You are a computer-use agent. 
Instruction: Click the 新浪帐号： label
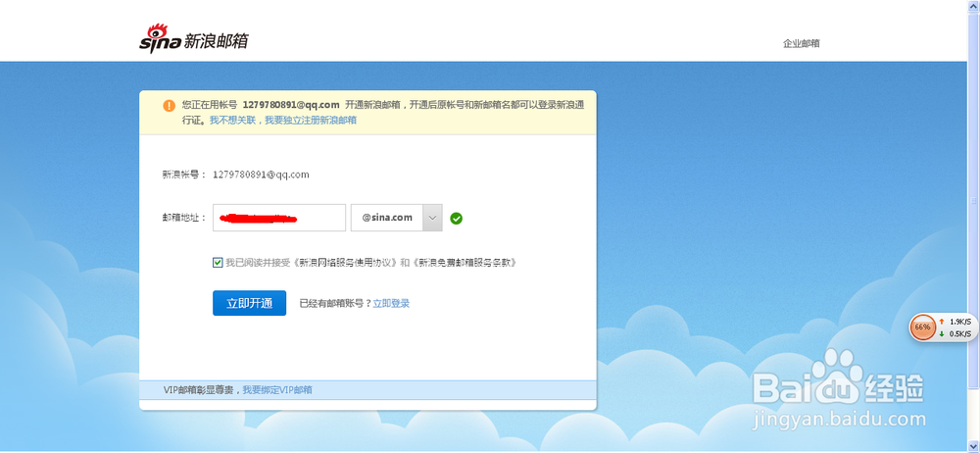pos(184,175)
